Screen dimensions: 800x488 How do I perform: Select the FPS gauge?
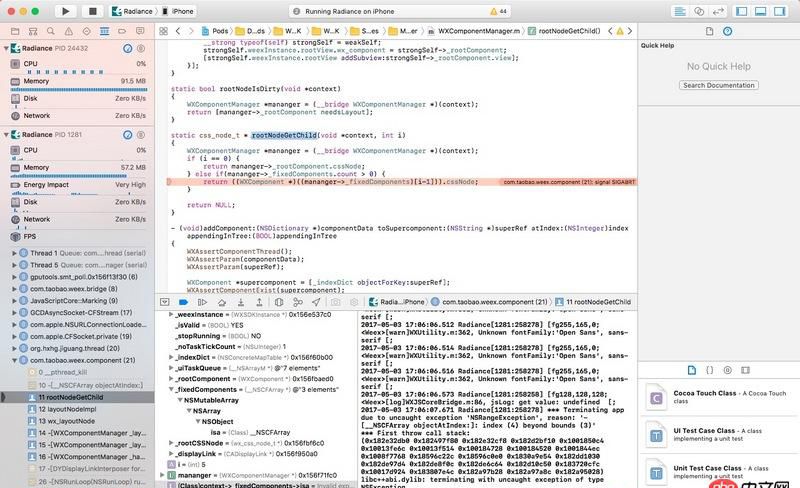coord(78,237)
